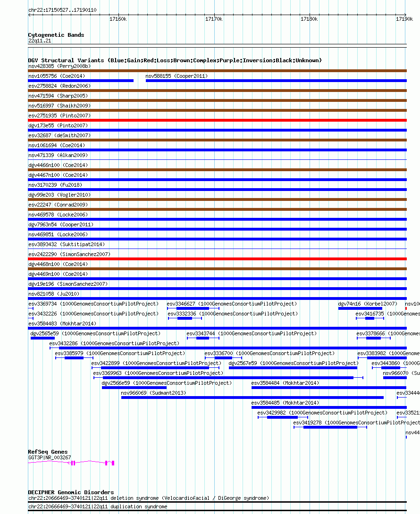420x514 pixels.
Task: Select the esv3346627 variant glyph bar
Action: 193,308
